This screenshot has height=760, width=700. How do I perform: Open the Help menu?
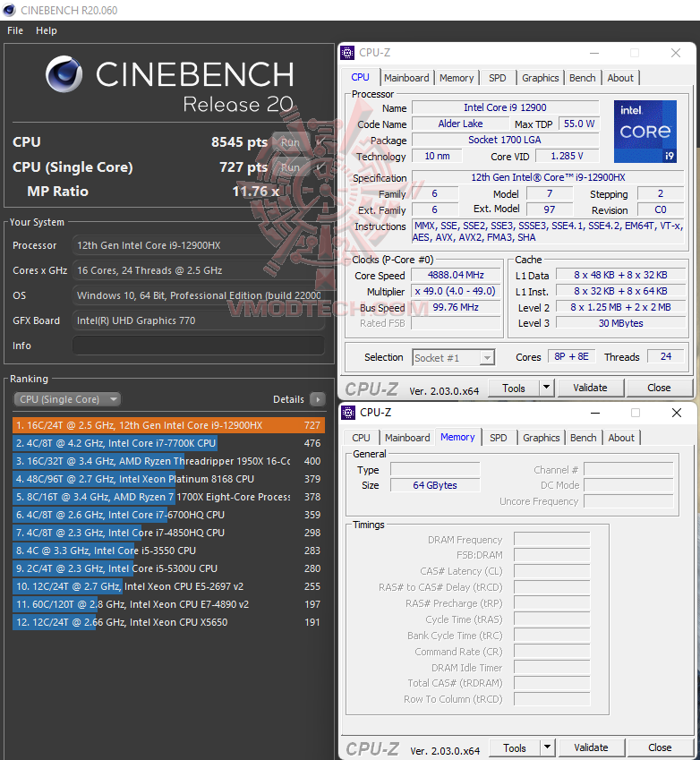(46, 30)
